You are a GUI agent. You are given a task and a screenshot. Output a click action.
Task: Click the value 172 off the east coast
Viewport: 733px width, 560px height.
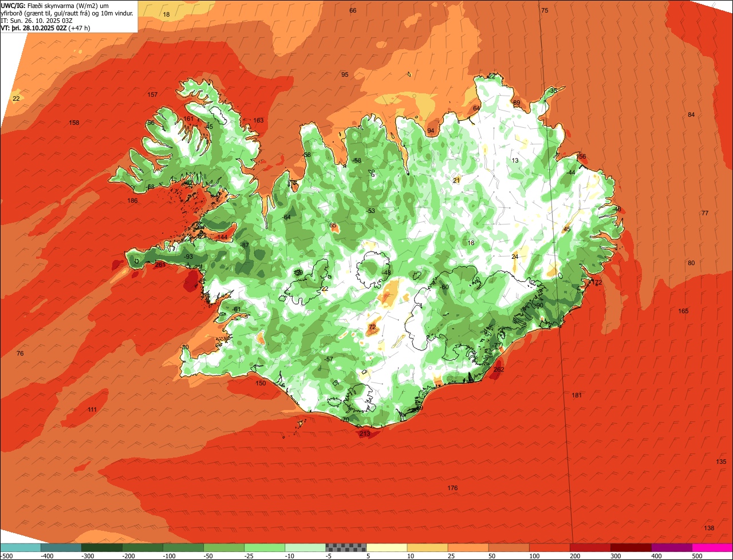click(x=597, y=282)
